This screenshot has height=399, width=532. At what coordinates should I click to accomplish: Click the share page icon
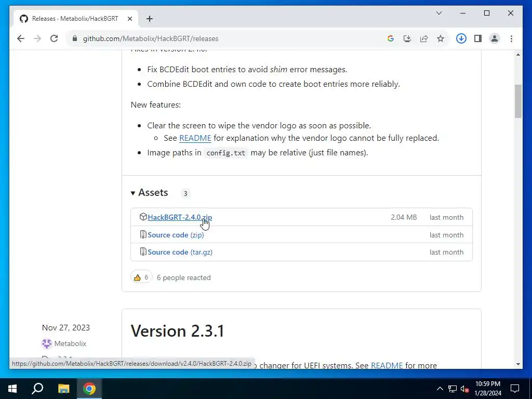[424, 38]
